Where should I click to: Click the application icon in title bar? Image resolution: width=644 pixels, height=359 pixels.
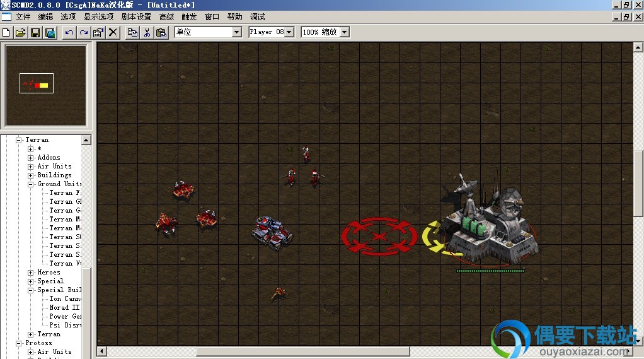[x=5, y=5]
